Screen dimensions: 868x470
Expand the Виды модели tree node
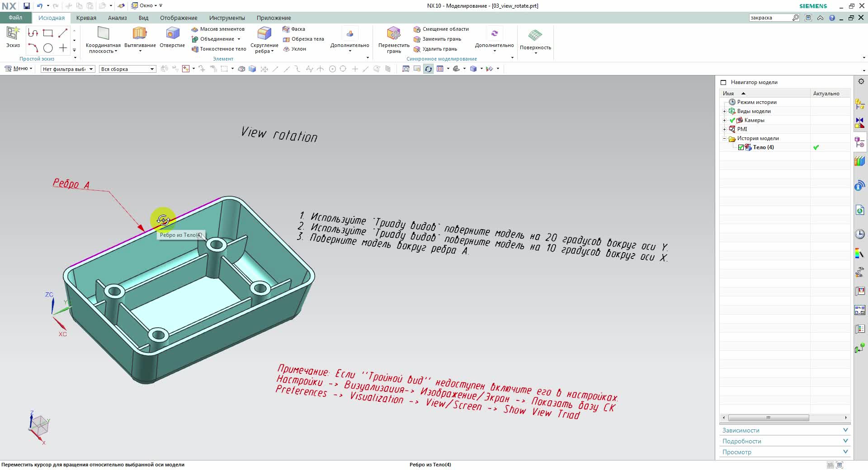724,111
